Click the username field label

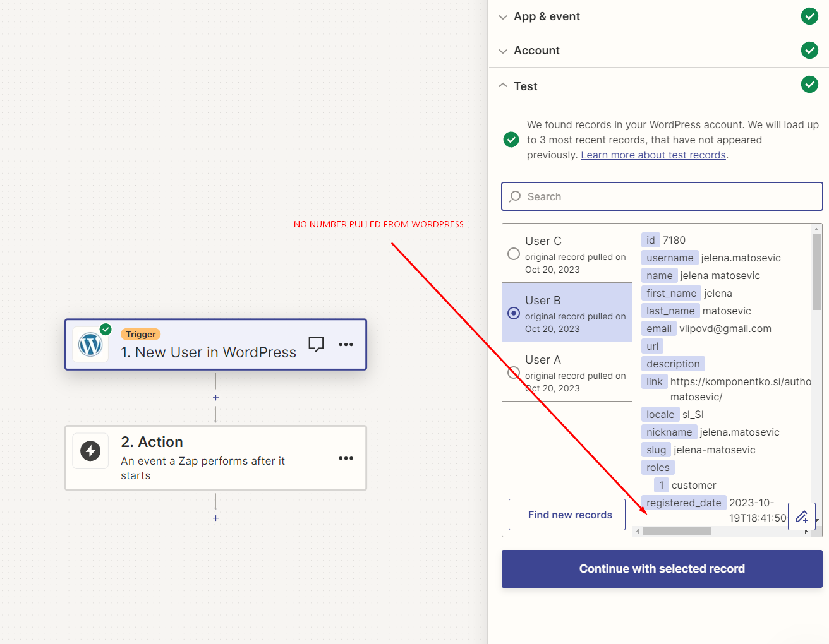tap(670, 258)
